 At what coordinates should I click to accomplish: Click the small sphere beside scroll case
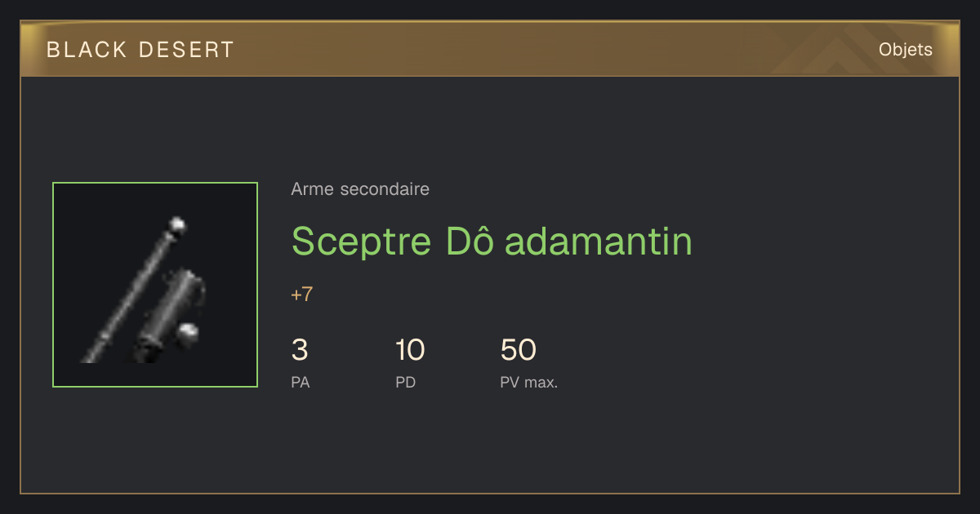point(189,332)
